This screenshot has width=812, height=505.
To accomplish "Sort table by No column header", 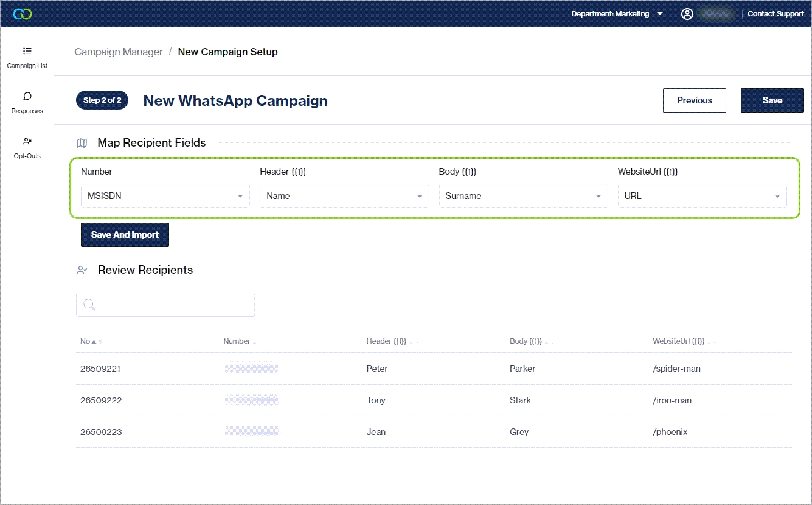I will tap(86, 341).
